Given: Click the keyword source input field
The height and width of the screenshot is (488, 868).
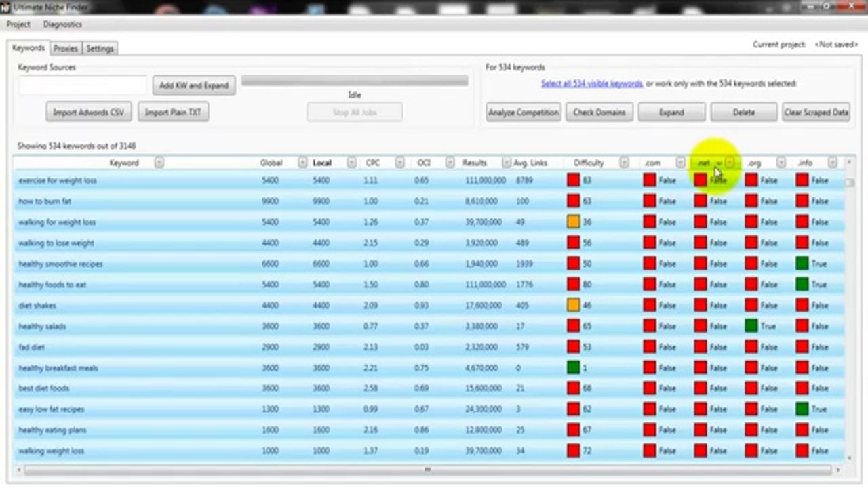Looking at the screenshot, I should pos(83,85).
